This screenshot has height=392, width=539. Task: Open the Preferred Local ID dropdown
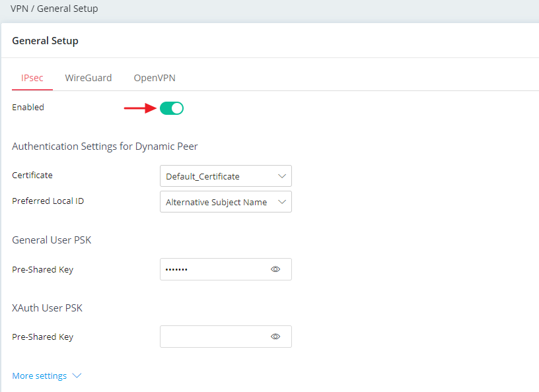click(218, 202)
